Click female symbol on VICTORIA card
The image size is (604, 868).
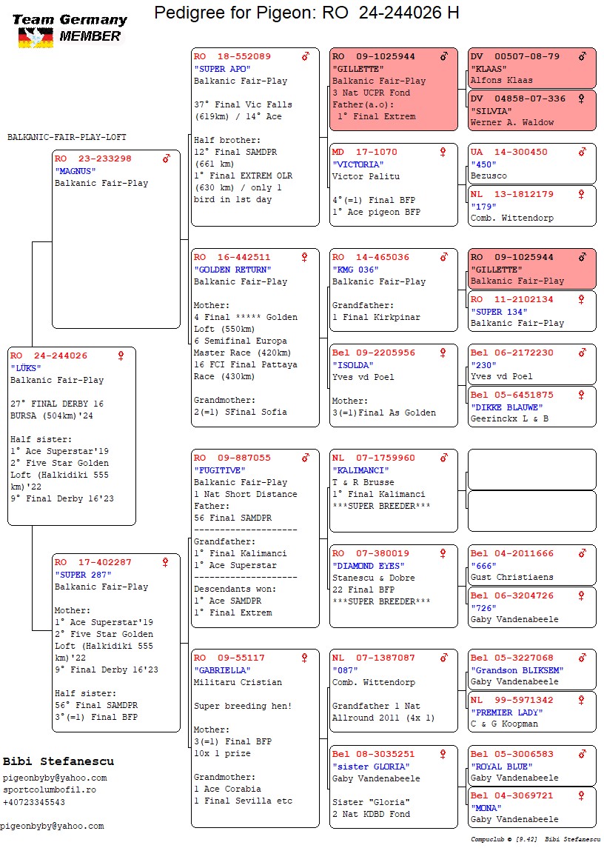pos(443,152)
